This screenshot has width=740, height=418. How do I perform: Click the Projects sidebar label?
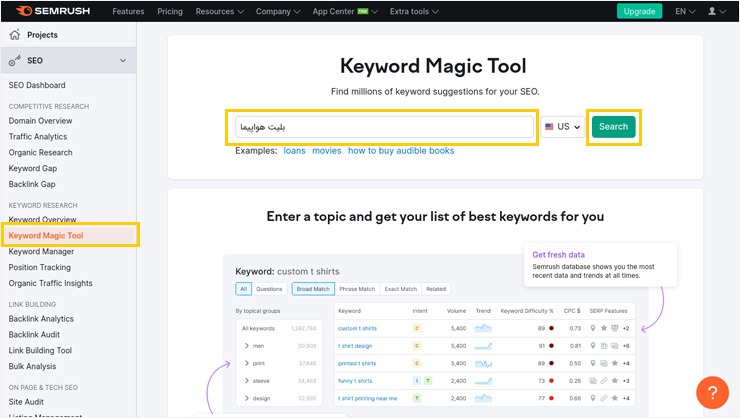(42, 35)
